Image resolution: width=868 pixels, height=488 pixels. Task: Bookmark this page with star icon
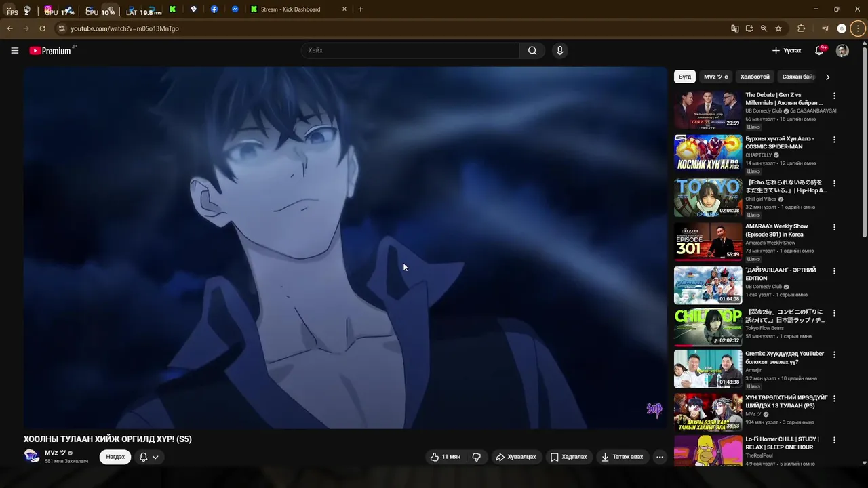[x=778, y=28]
